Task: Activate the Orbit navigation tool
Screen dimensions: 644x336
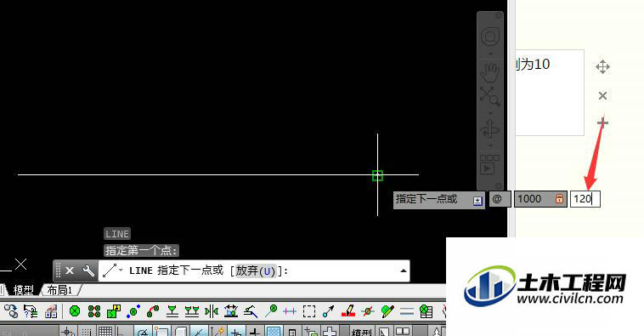Action: click(x=490, y=130)
